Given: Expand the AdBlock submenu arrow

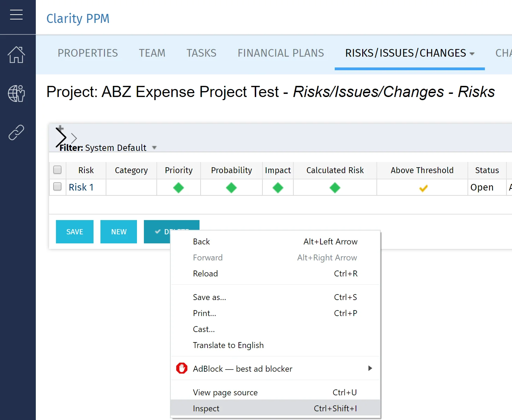Looking at the screenshot, I should 370,368.
